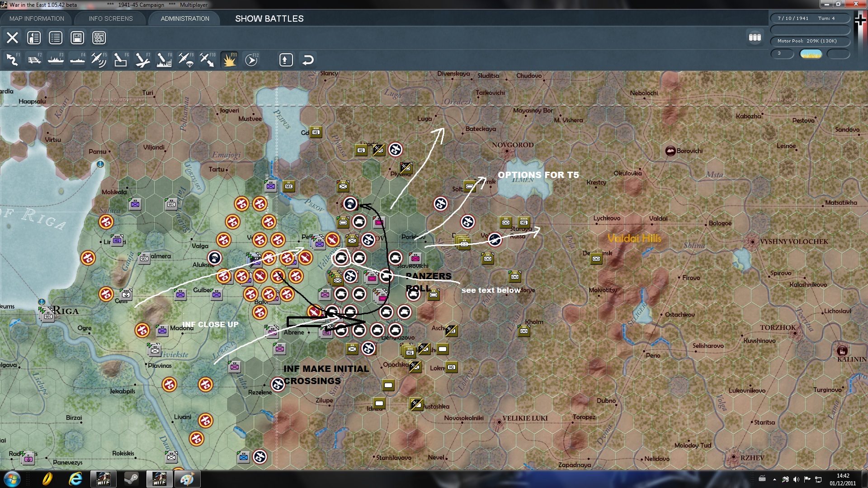This screenshot has width=868, height=488.
Task: Open the Info Screens tab
Action: coord(111,19)
